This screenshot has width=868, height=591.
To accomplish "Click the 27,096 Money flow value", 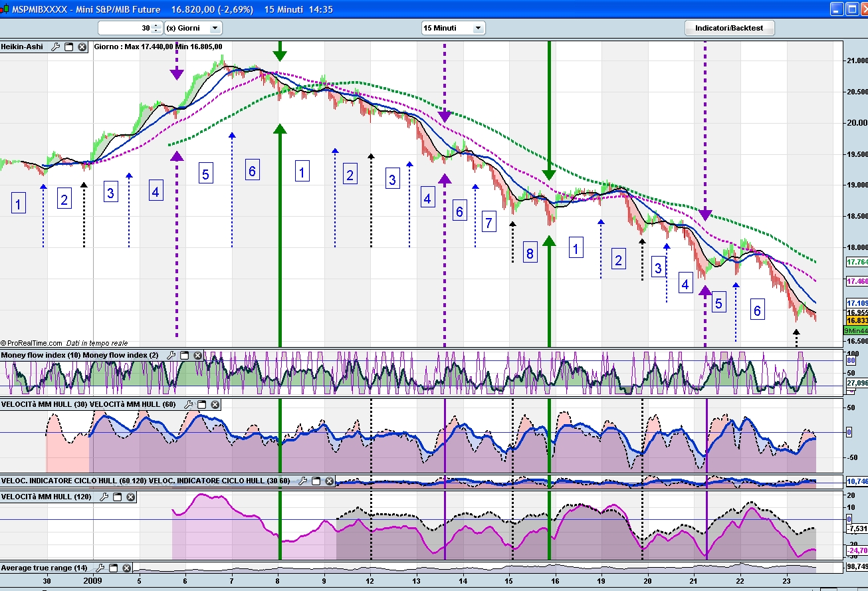I will (x=856, y=383).
